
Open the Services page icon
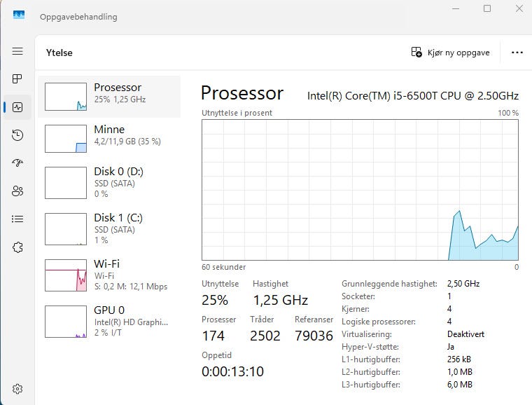coord(17,247)
